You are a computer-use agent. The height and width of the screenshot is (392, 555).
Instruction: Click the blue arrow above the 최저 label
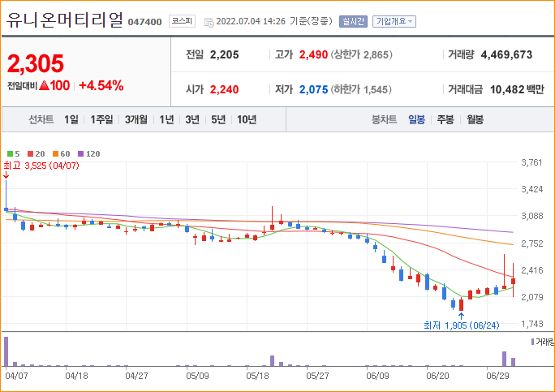point(461,316)
